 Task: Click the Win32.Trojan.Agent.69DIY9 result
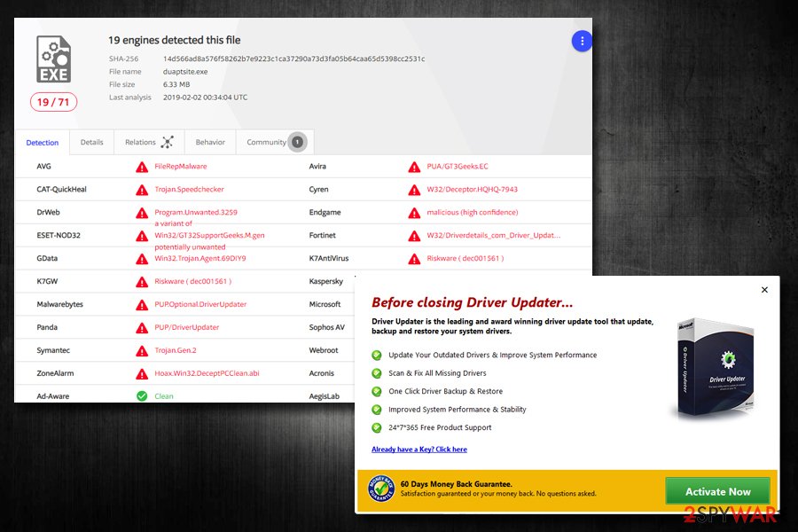click(x=200, y=258)
